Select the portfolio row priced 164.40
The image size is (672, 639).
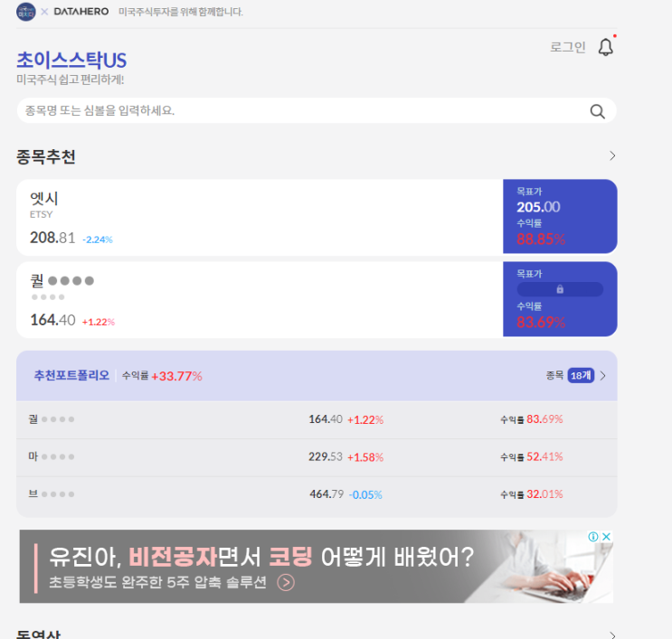(x=317, y=419)
